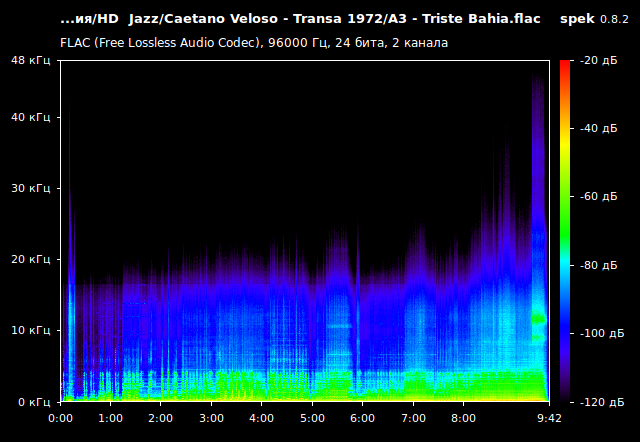Click the 0 кГц frequency label
This screenshot has width=640, height=442.
tap(32, 401)
